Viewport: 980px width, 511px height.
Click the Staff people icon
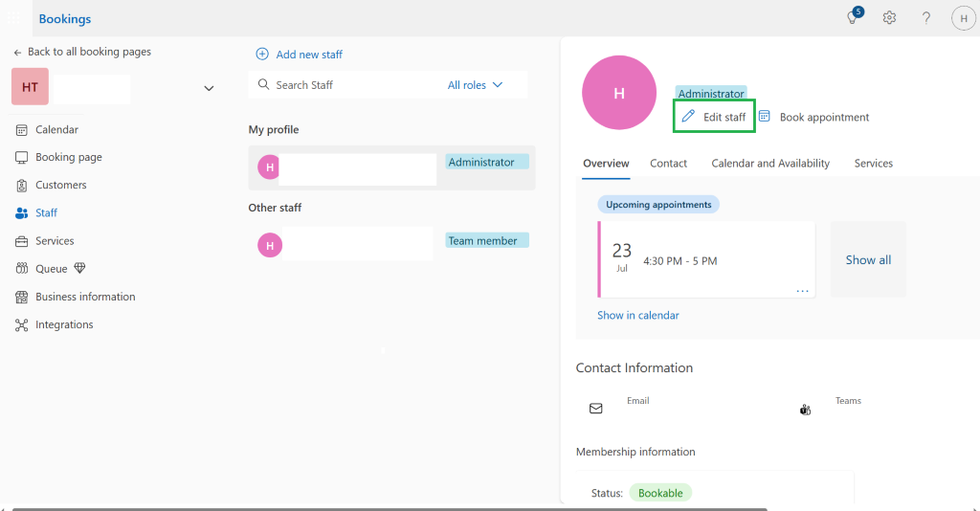(21, 213)
